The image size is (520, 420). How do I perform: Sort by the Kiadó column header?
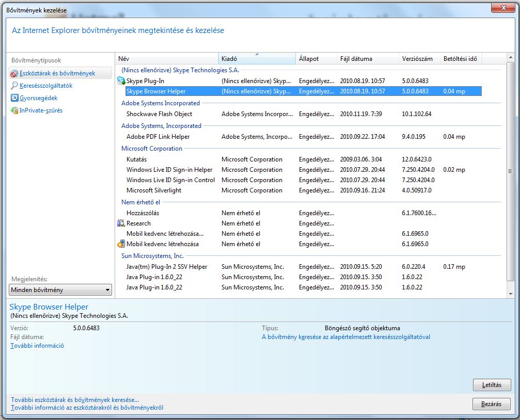pos(257,59)
